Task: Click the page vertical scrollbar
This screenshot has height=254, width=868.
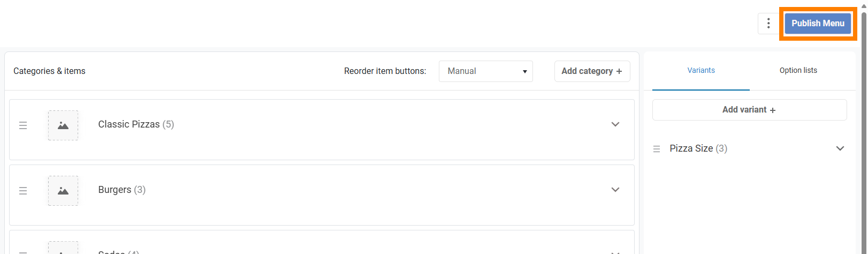Action: coord(864,129)
